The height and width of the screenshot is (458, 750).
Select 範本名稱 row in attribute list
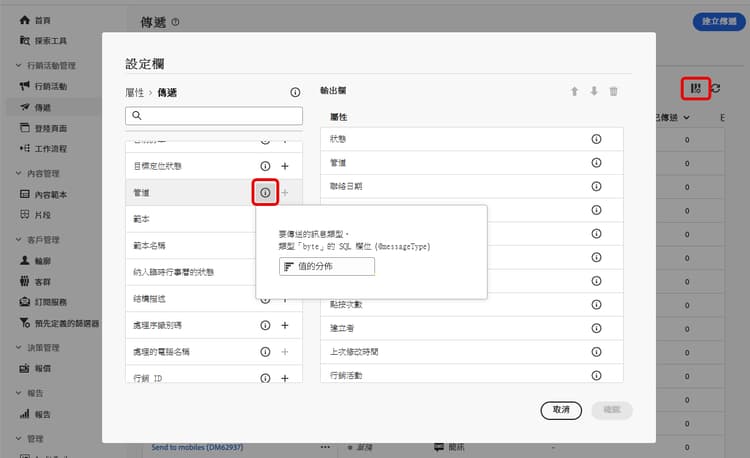point(190,246)
